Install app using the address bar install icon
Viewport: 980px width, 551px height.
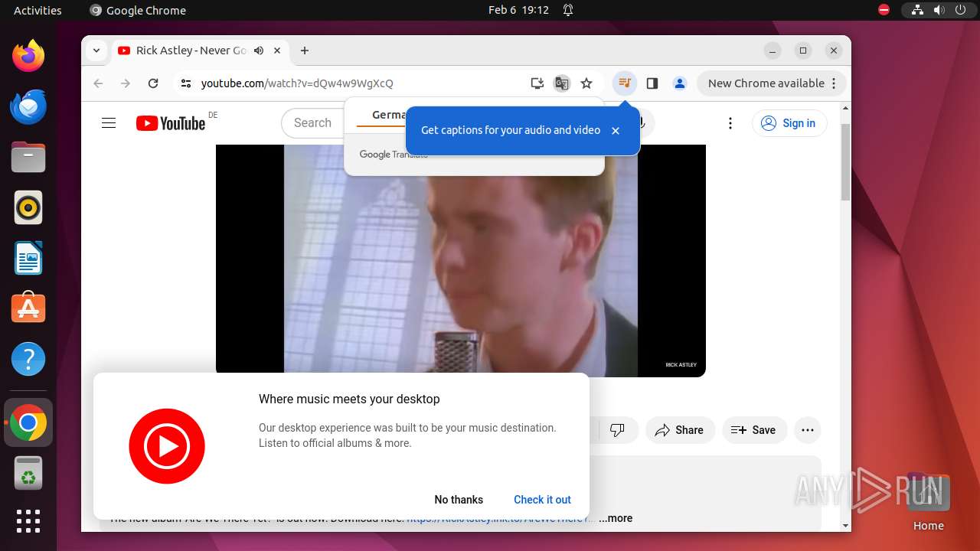point(537,83)
